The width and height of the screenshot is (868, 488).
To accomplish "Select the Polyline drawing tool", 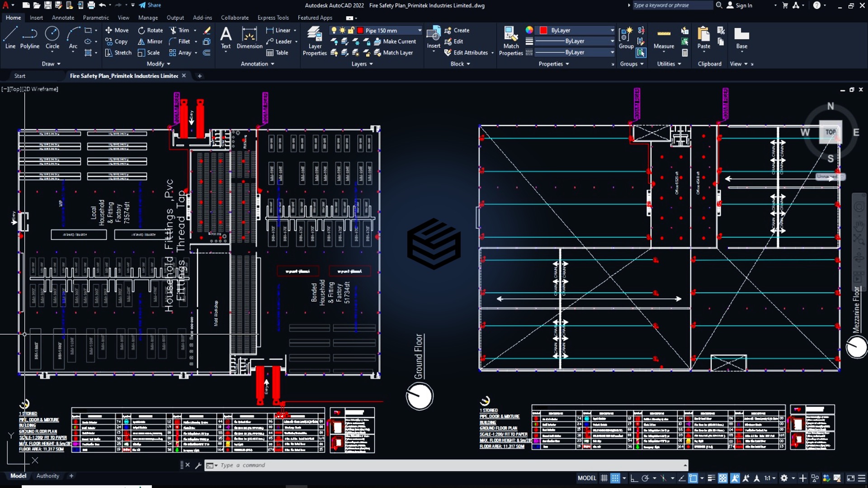I will coord(29,38).
